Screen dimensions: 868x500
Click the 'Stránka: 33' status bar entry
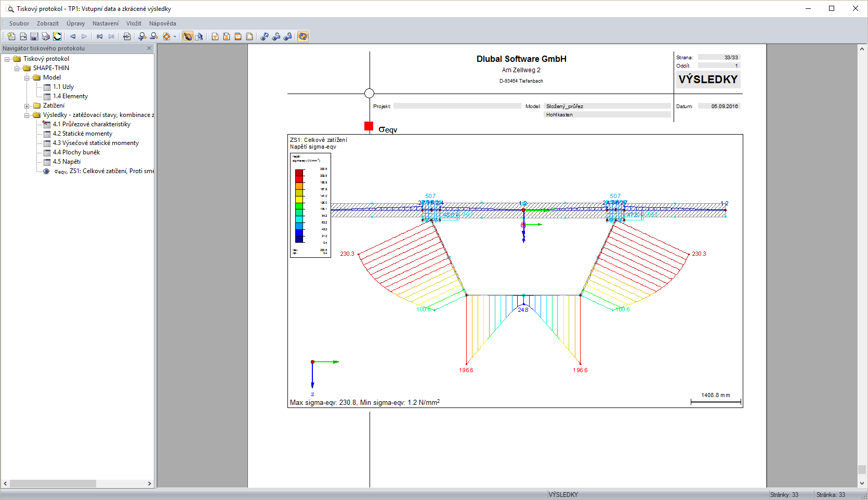click(831, 495)
